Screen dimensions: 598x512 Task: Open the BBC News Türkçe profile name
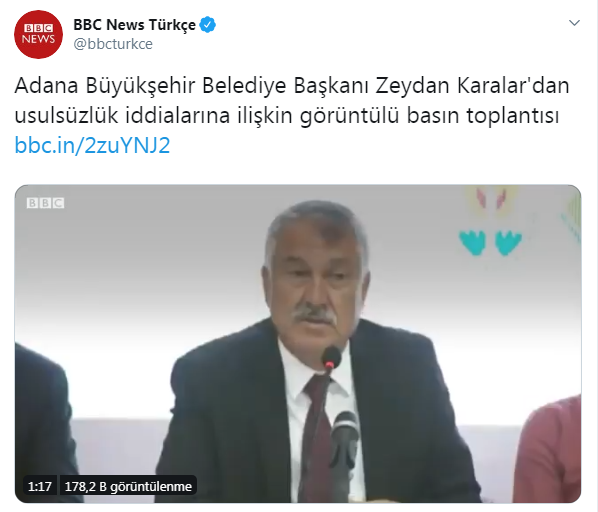point(134,25)
